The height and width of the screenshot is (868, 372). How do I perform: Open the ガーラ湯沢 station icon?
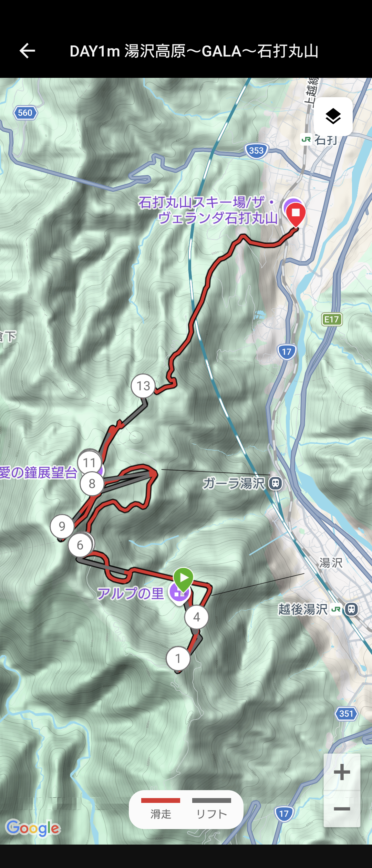click(x=276, y=483)
